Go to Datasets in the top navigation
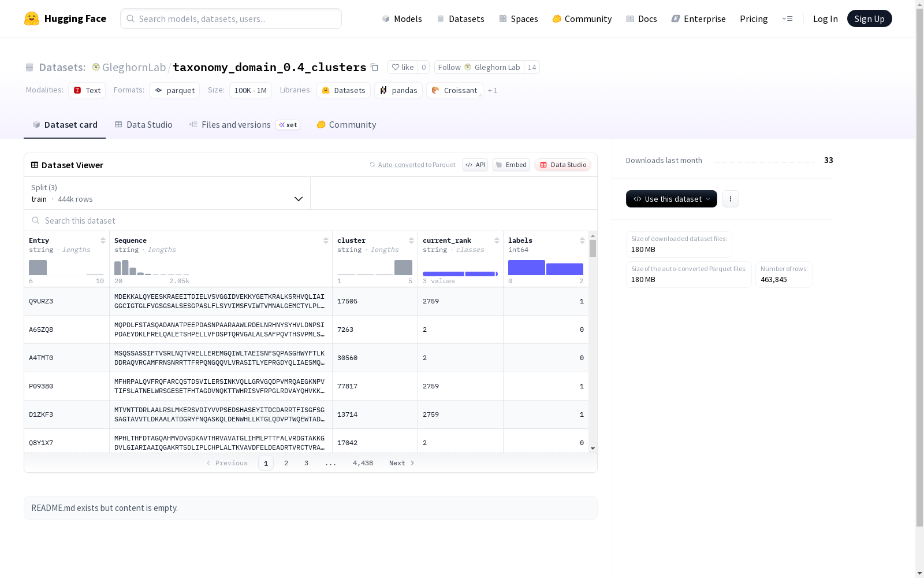Screen dimensions: 924x578 pyautogui.click(x=460, y=18)
